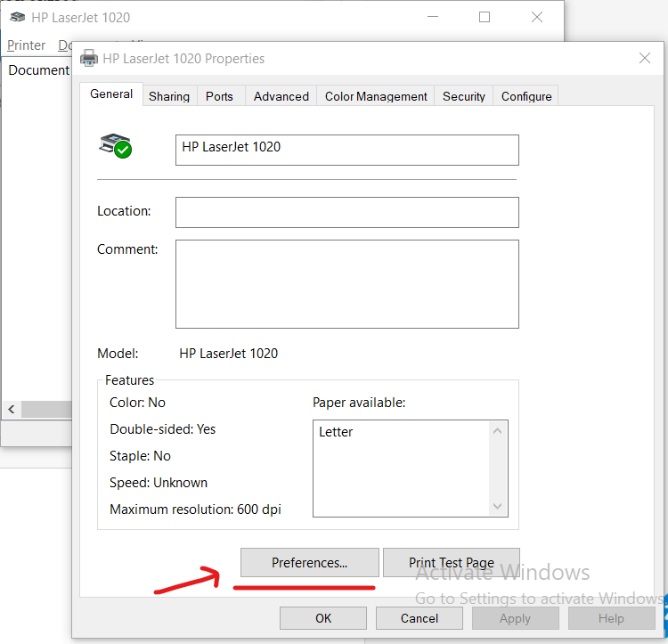Image resolution: width=668 pixels, height=644 pixels.
Task: Switch to the Sharing tab
Action: [x=168, y=96]
